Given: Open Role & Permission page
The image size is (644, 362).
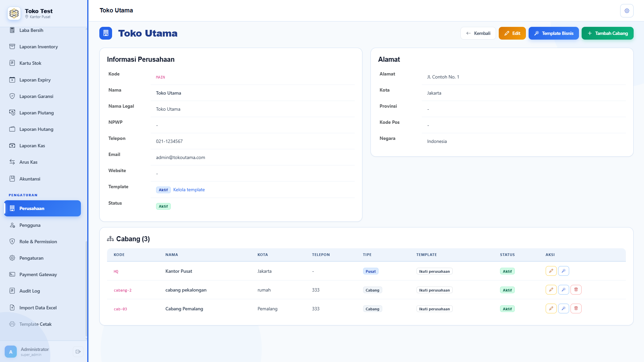Looking at the screenshot, I should coord(43,242).
